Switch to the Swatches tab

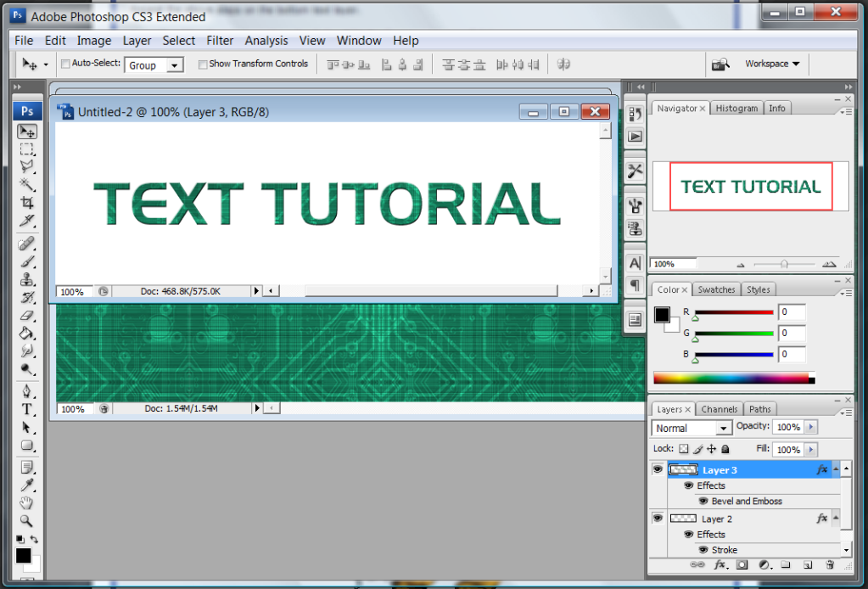click(x=716, y=289)
